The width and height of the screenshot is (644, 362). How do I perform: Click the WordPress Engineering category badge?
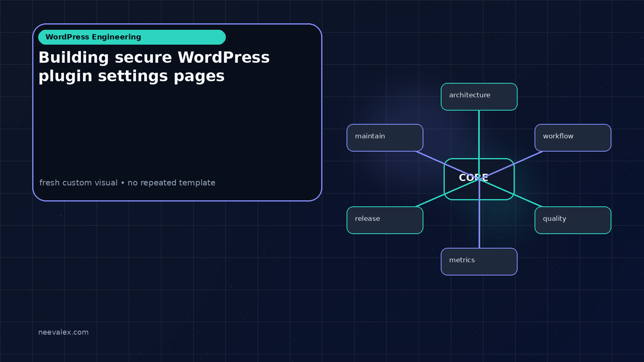(132, 37)
